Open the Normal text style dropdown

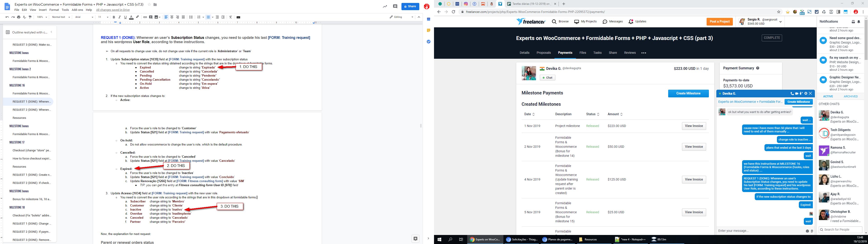[x=61, y=17]
